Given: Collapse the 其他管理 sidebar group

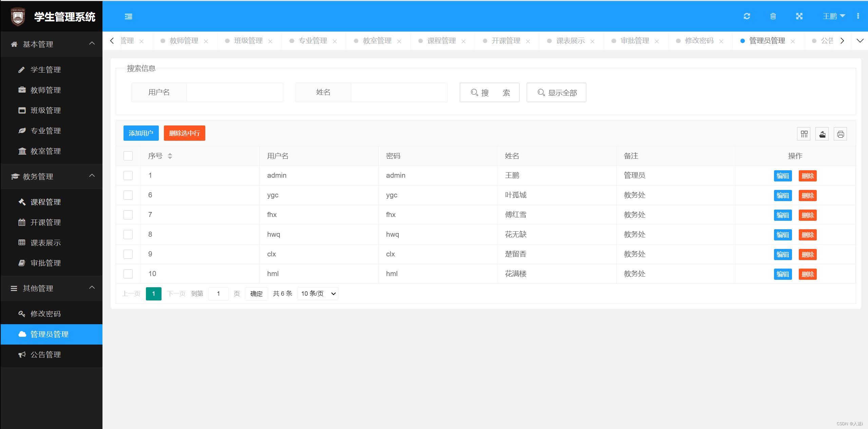Looking at the screenshot, I should (52, 289).
